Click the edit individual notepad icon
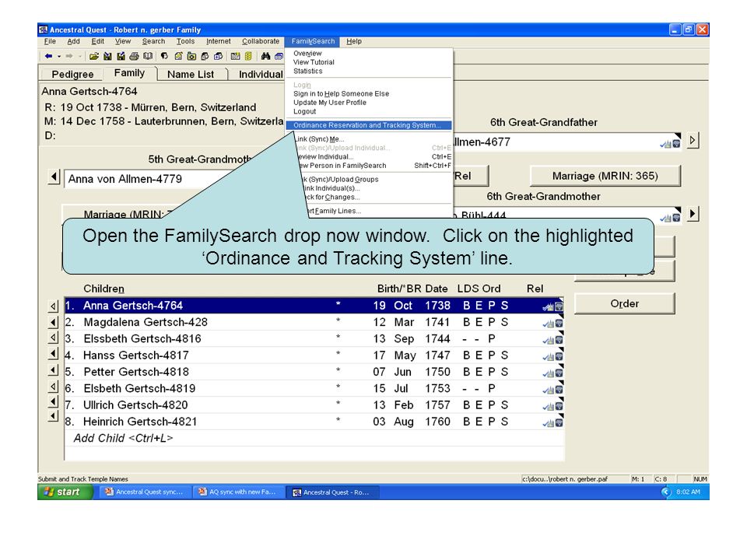 178,56
